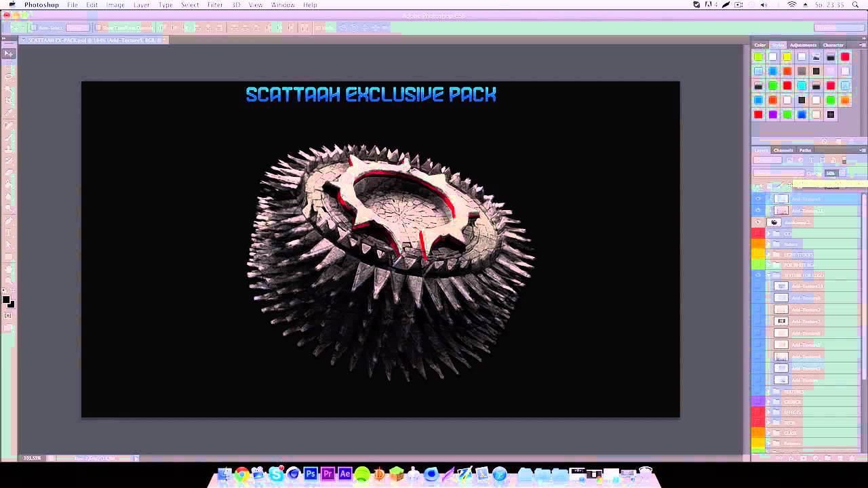
Task: Open Premiere Pro from the Dock
Action: pyautogui.click(x=328, y=474)
